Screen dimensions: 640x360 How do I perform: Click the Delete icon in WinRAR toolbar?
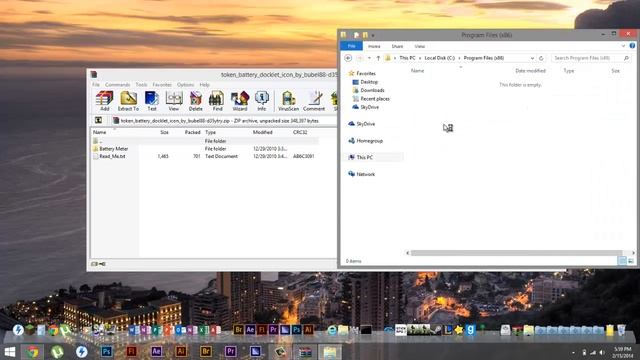(196, 101)
